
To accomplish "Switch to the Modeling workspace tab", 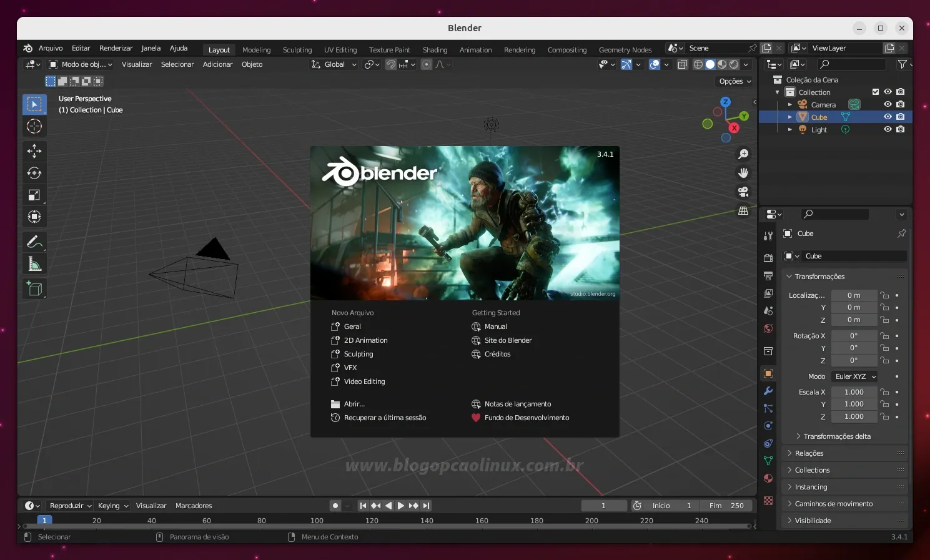I will (x=257, y=50).
